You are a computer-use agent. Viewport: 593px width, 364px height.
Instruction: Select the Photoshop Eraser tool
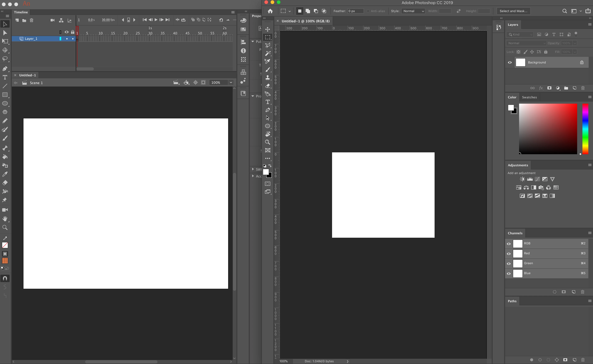(267, 86)
